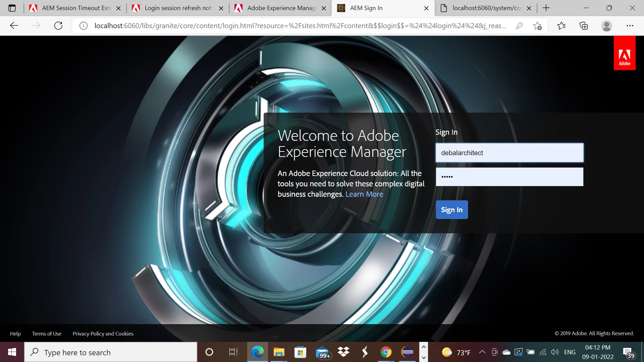Viewport: 644px width, 362px height.
Task: Click the browser profile avatar icon
Action: pyautogui.click(x=606, y=26)
